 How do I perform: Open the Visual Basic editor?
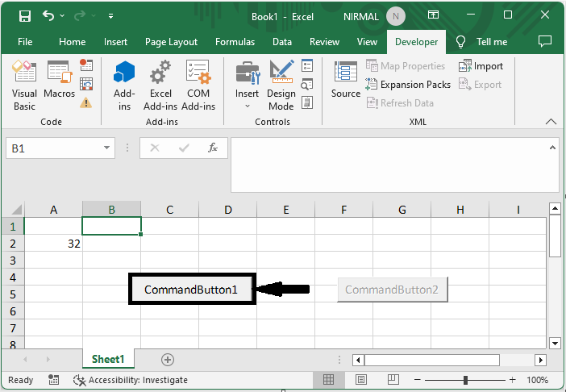24,85
